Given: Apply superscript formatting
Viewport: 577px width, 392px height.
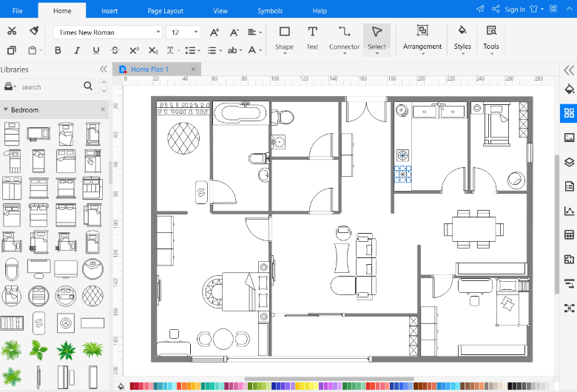Looking at the screenshot, I should [x=135, y=50].
